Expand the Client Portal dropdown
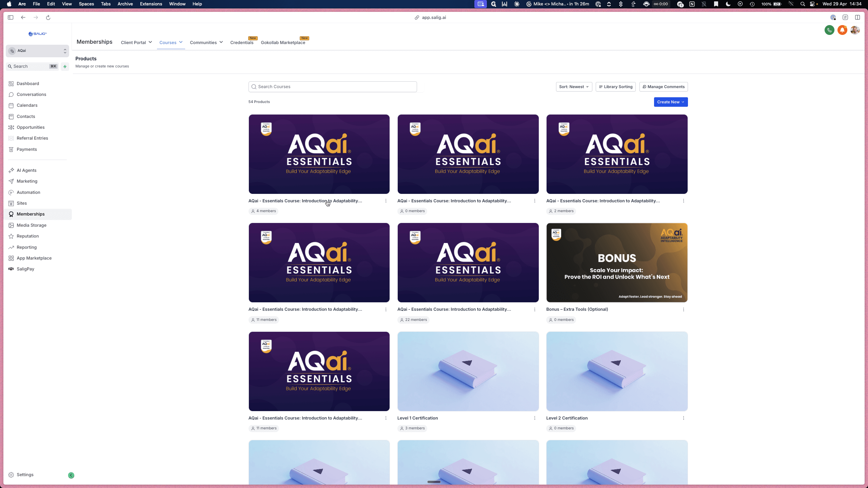 tap(136, 42)
